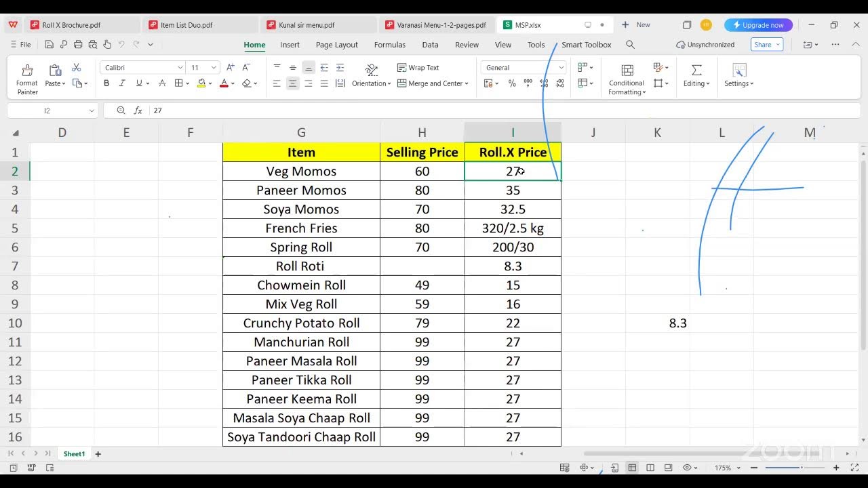Open the search magnifier beside Smart Toolbox
Viewport: 868px width, 488px height.
pos(630,45)
